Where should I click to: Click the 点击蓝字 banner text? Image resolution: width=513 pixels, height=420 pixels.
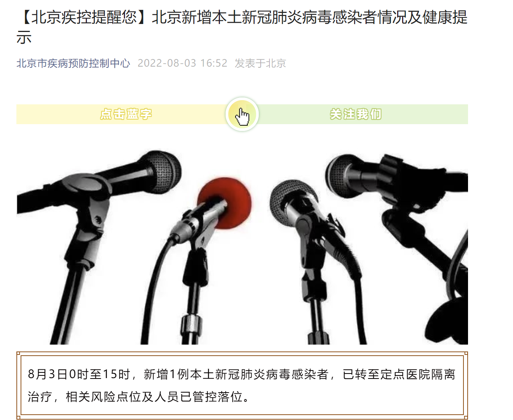[x=126, y=114]
